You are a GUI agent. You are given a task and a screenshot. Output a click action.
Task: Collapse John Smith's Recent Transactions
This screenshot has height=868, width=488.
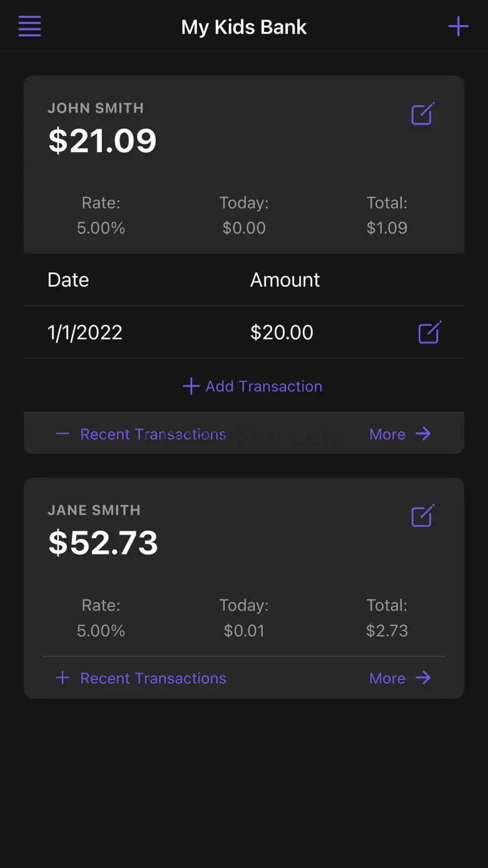click(x=141, y=434)
